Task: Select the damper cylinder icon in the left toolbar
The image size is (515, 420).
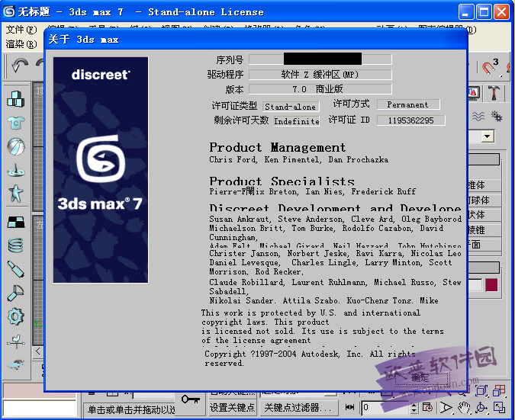Action: click(x=16, y=269)
